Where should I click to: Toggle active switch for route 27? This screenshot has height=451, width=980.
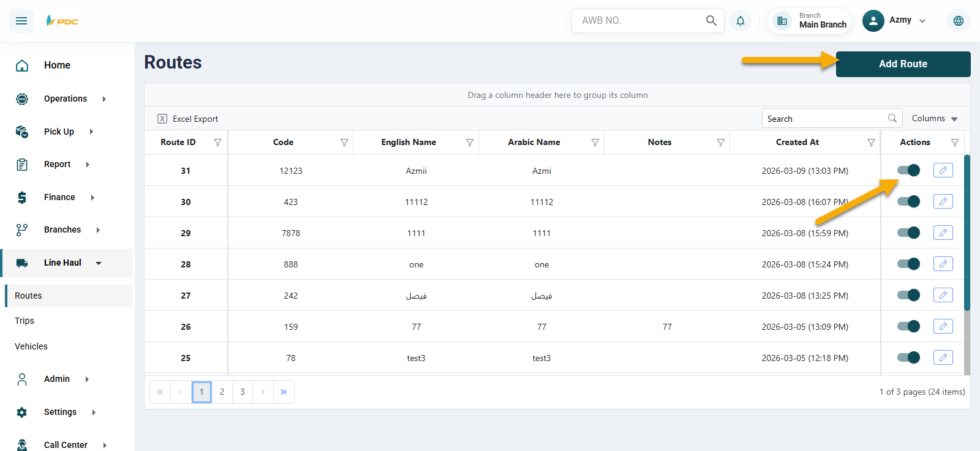coord(908,295)
